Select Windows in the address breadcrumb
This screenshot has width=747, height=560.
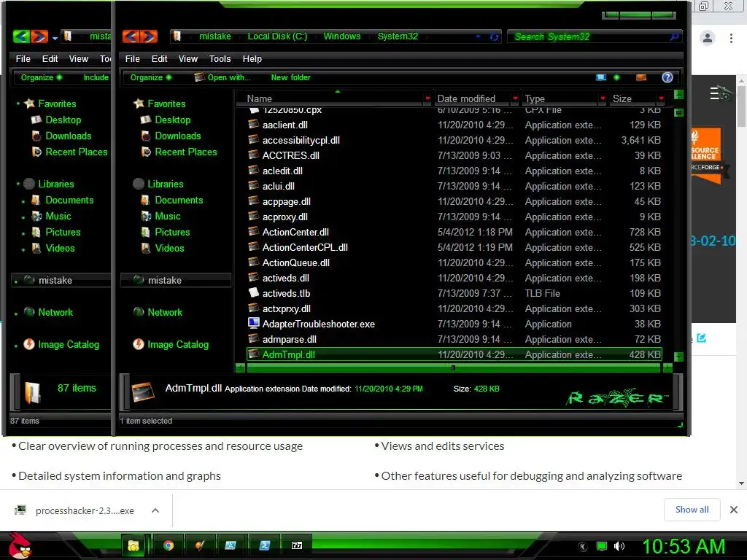click(x=341, y=36)
